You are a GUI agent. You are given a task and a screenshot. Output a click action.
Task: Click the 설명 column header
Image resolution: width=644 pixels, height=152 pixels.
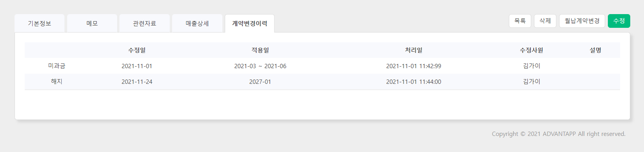coord(595,50)
